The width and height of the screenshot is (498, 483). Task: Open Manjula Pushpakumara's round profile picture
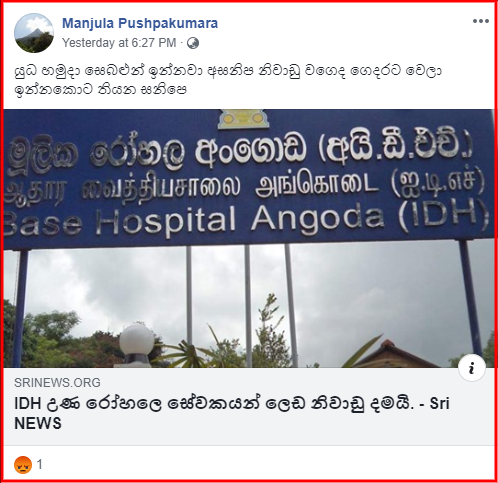(x=34, y=33)
